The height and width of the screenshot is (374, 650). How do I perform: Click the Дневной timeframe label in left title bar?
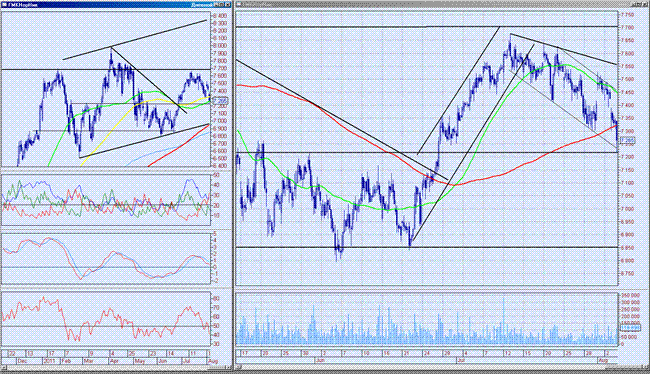point(202,5)
